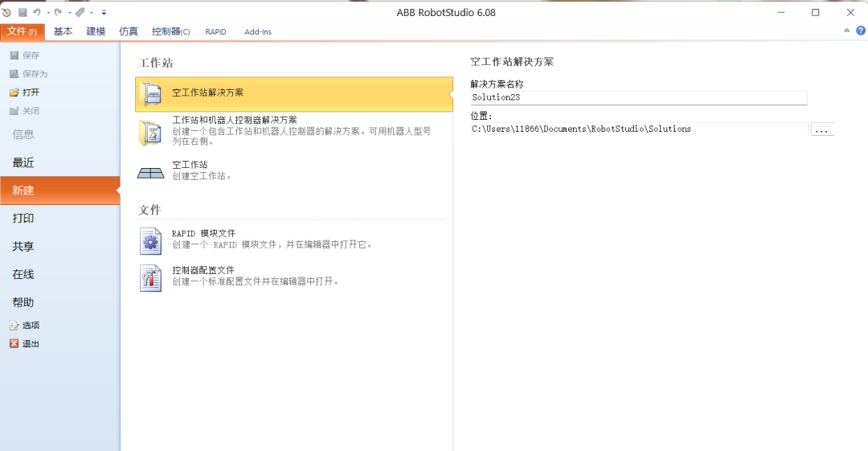
Task: Select the empty station (空工作站) grid icon
Action: pos(150,171)
